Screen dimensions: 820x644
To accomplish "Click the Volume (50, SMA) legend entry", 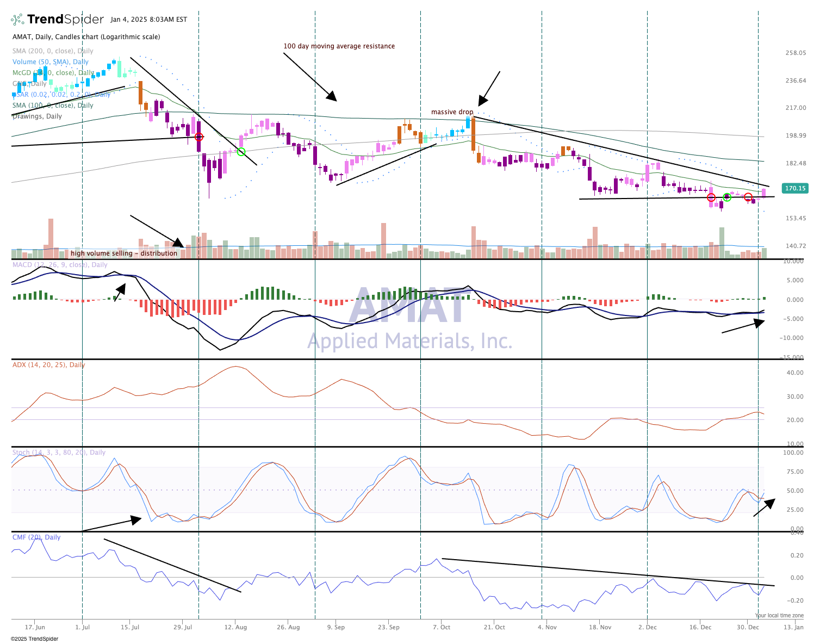I will pyautogui.click(x=51, y=62).
